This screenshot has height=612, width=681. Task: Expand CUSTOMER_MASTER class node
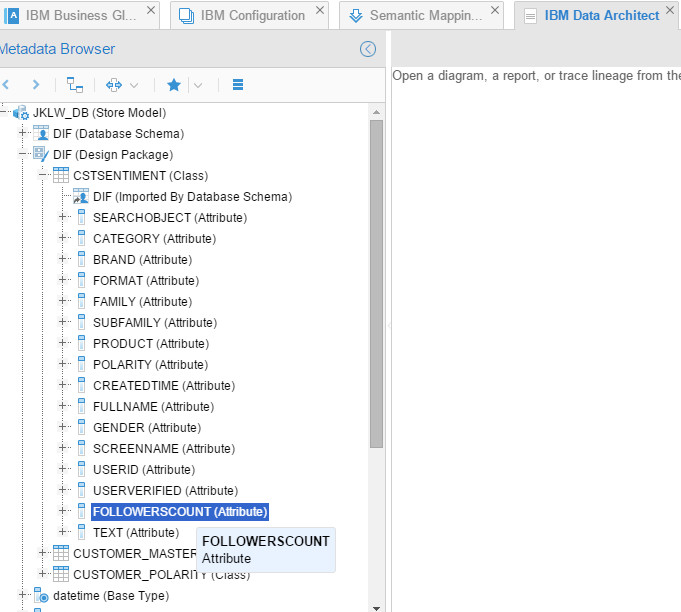[x=42, y=552]
